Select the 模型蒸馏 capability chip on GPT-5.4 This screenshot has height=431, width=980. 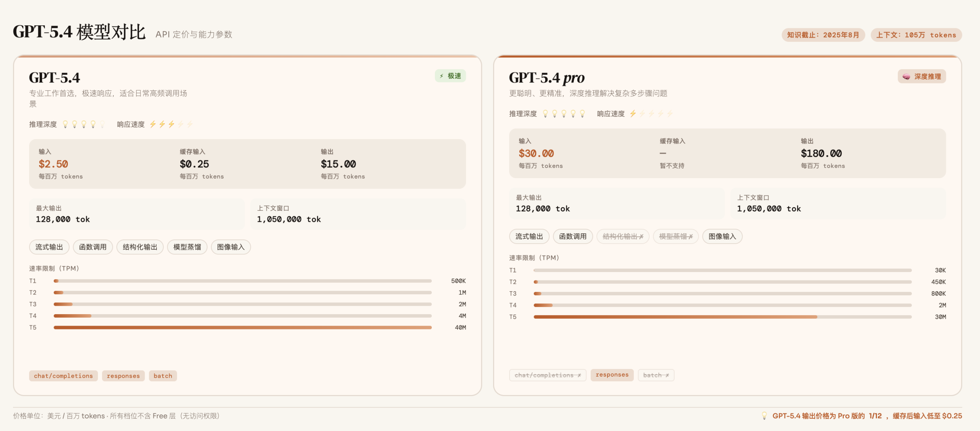[x=187, y=247]
